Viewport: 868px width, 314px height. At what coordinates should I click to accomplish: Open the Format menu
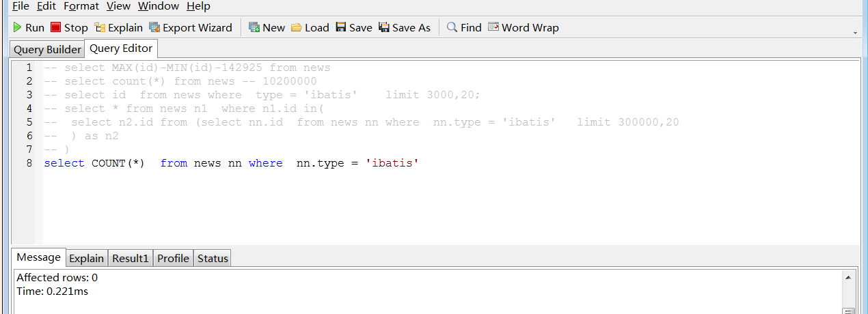[81, 6]
